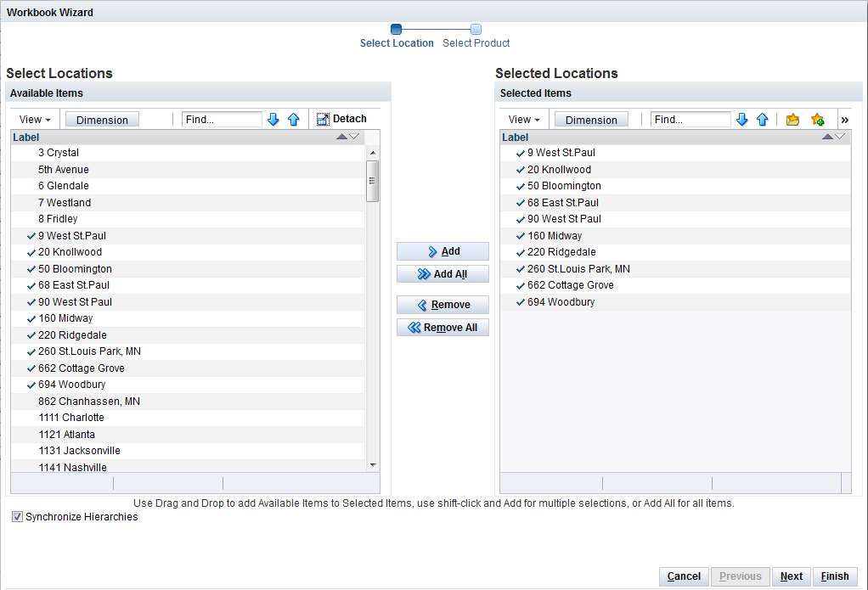This screenshot has width=868, height=590.
Task: Click the Cancel button
Action: pyautogui.click(x=685, y=576)
